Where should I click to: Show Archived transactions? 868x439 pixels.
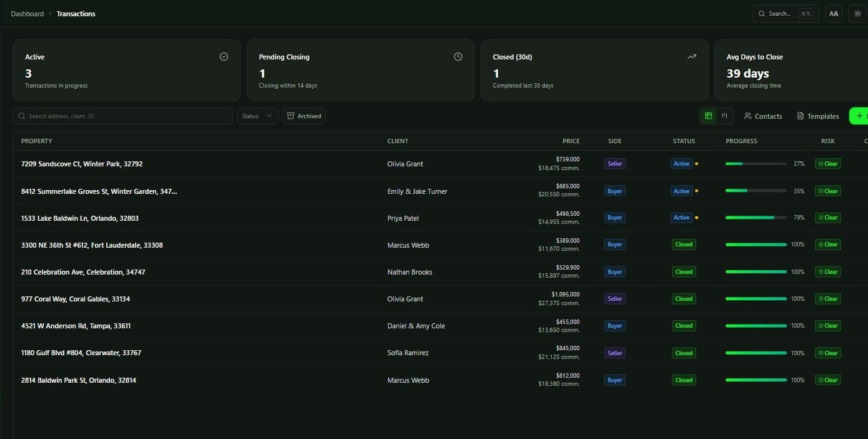coord(304,116)
